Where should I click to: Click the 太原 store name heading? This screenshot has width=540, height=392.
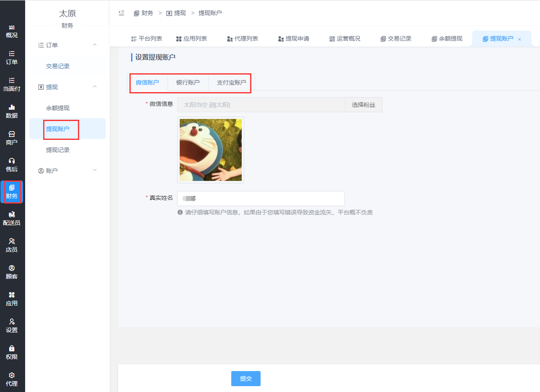tap(67, 13)
